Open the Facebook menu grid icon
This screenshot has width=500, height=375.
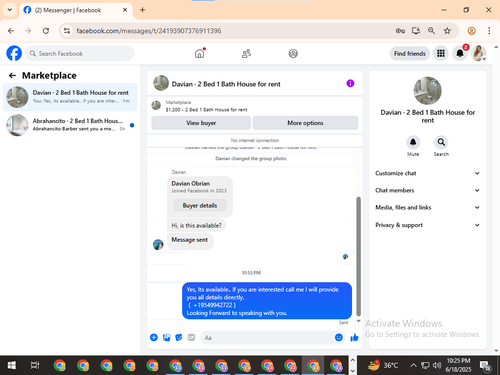pyautogui.click(x=441, y=53)
